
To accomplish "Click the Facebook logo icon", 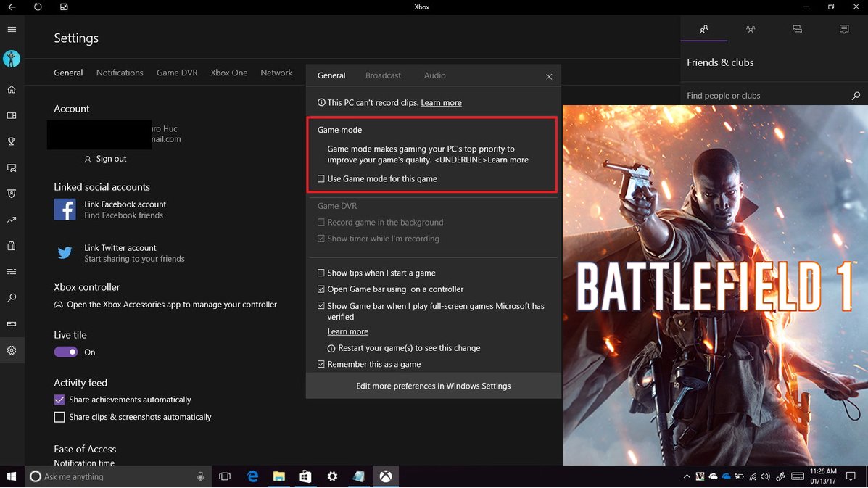I will click(65, 210).
